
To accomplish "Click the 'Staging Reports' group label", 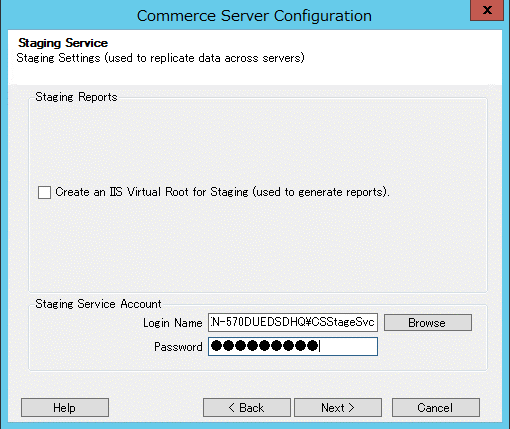I will pos(76,97).
